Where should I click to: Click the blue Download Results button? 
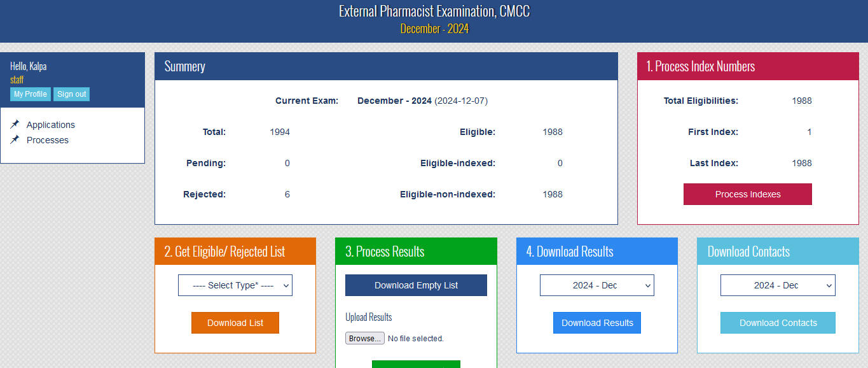[x=596, y=323]
